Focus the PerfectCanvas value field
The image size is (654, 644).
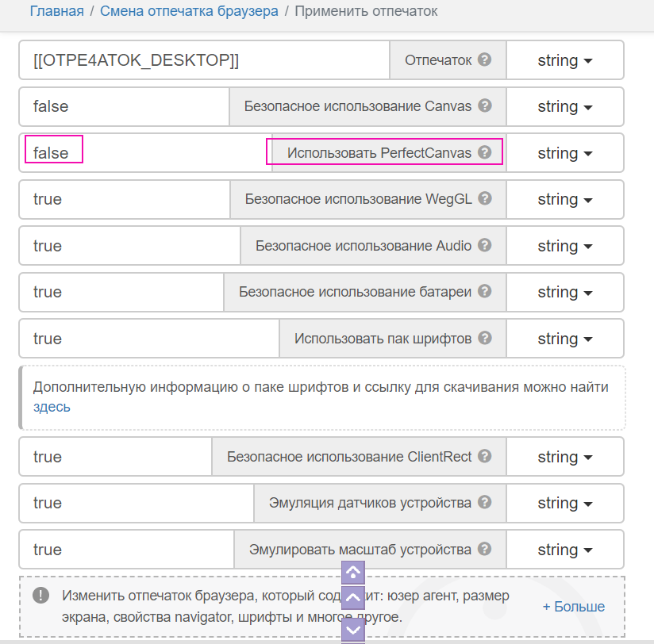143,153
